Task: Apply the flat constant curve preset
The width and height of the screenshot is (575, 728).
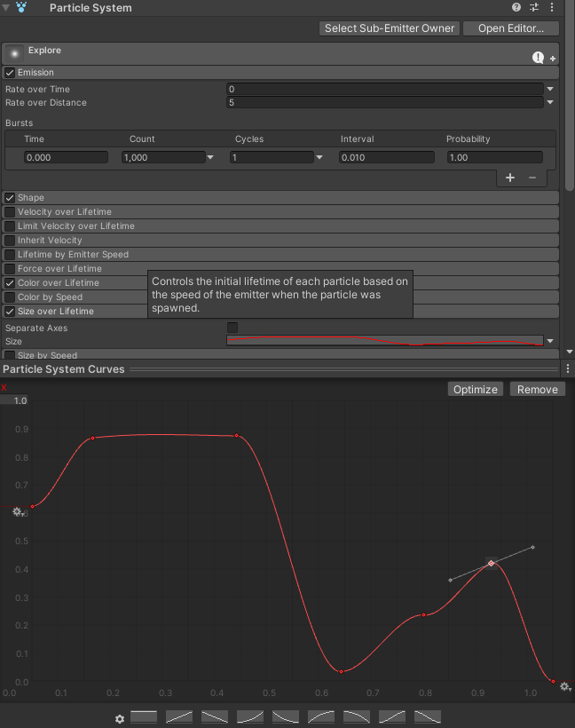Action: 144,716
